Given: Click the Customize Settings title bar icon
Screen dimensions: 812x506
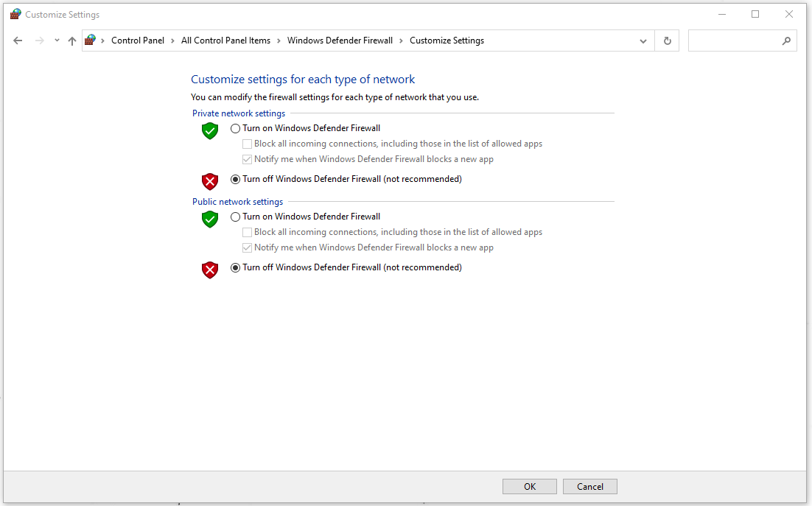Looking at the screenshot, I should [x=15, y=15].
